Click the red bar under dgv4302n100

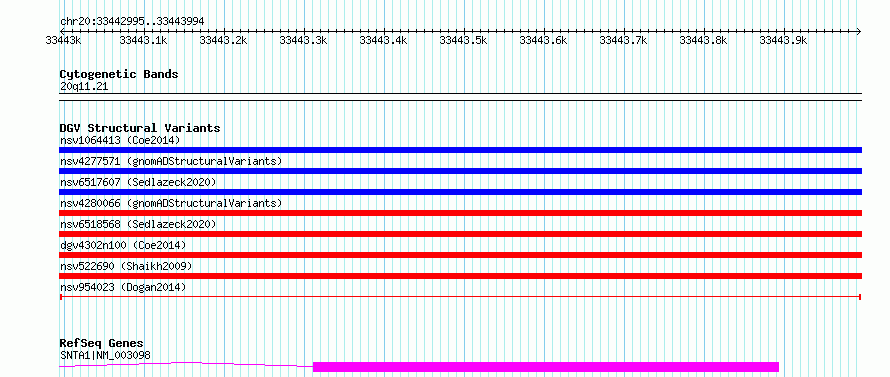click(460, 255)
